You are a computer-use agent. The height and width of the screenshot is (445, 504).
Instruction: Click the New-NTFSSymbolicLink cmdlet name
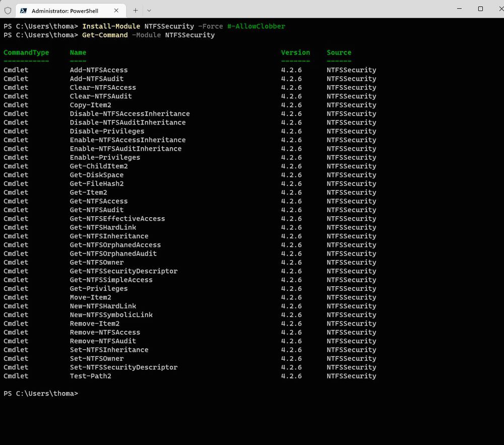click(x=111, y=315)
